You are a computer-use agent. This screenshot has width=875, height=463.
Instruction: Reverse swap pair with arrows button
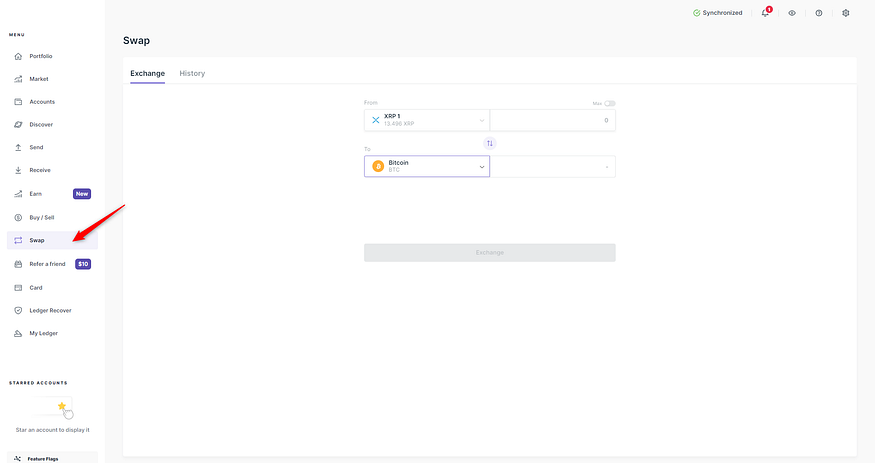pyautogui.click(x=489, y=143)
